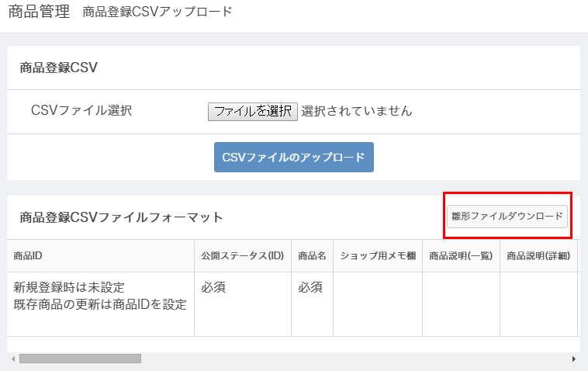The height and width of the screenshot is (371, 588).
Task: Click the CSVファイル選択 label
Action: [81, 111]
